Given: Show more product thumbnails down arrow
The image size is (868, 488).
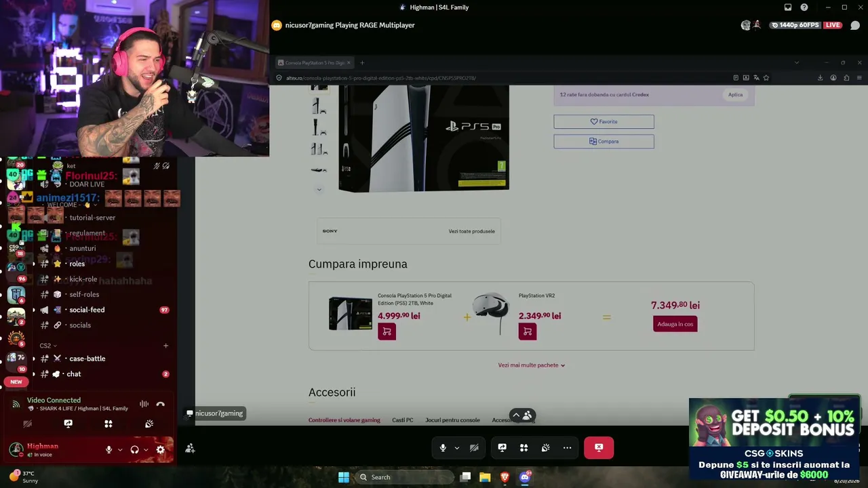Looking at the screenshot, I should click(x=319, y=189).
